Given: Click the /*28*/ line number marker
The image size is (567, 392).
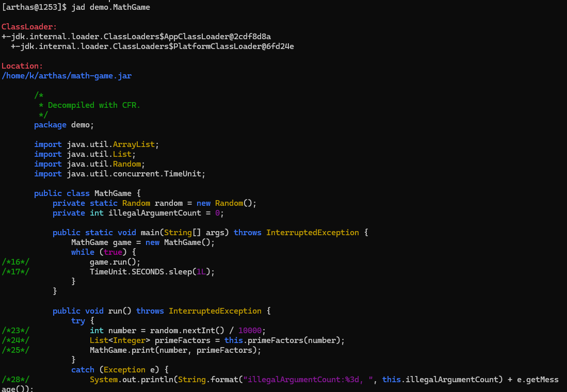Looking at the screenshot, I should click(x=15, y=379).
